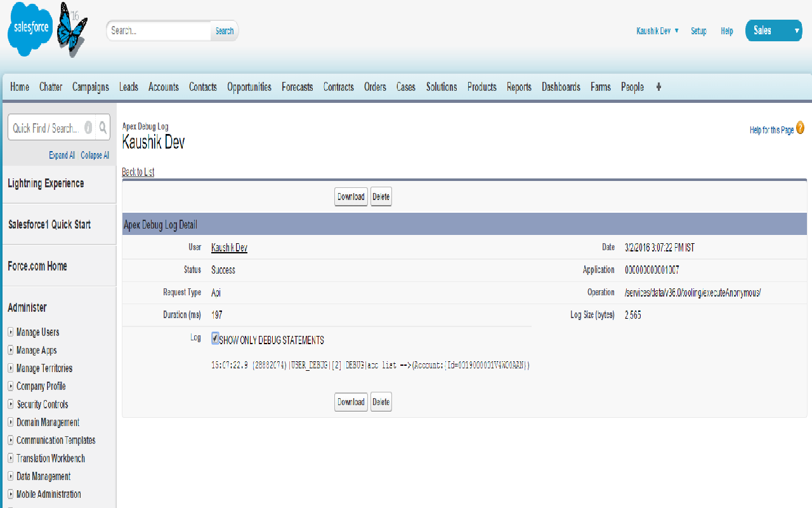Click the top Delete button
The height and width of the screenshot is (508, 812).
[381, 197]
